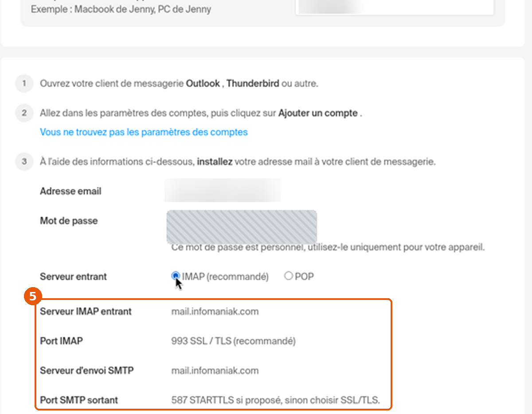
Task: Click the bold word 'installez' in step 3
Action: [215, 162]
